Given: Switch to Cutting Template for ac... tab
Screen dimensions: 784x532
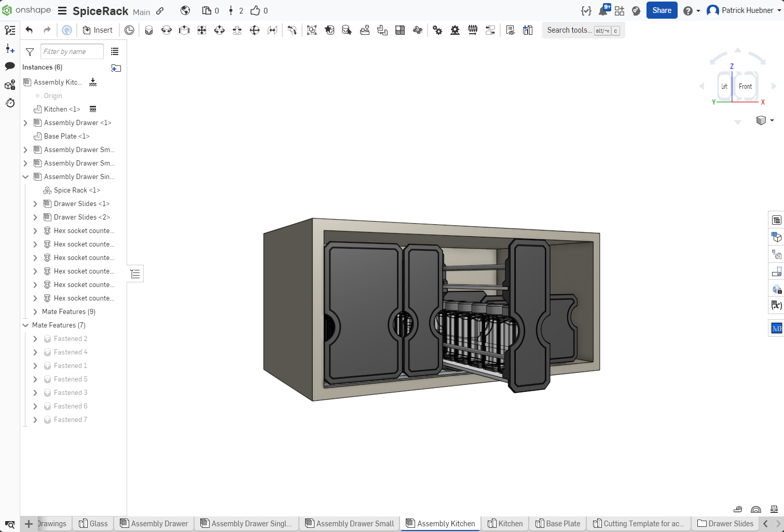Looking at the screenshot, I should (x=638, y=524).
